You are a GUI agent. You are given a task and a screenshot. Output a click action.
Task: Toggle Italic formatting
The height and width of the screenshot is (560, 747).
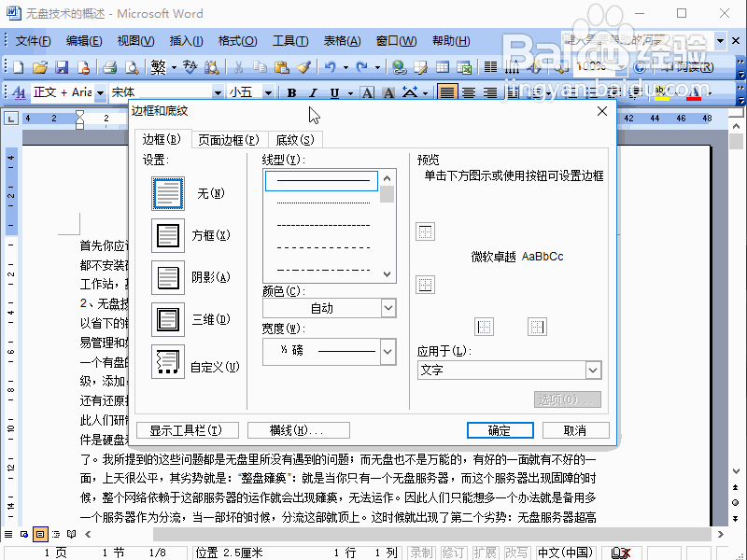point(313,92)
